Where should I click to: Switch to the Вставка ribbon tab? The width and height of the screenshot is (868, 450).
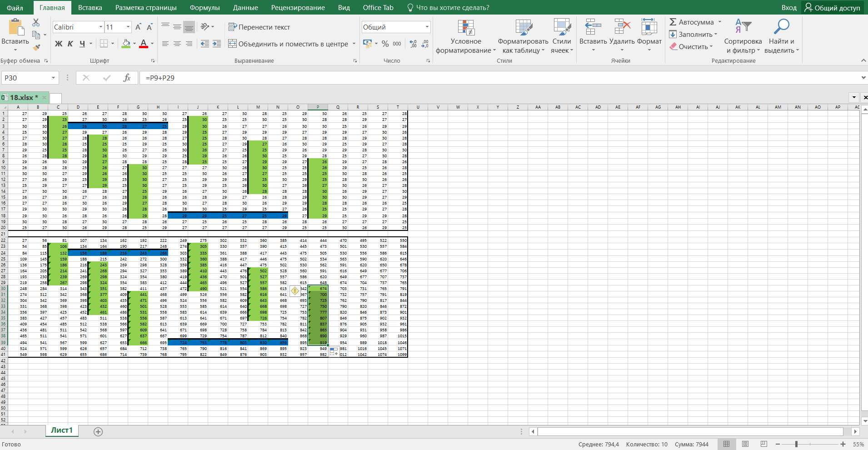[x=90, y=8]
